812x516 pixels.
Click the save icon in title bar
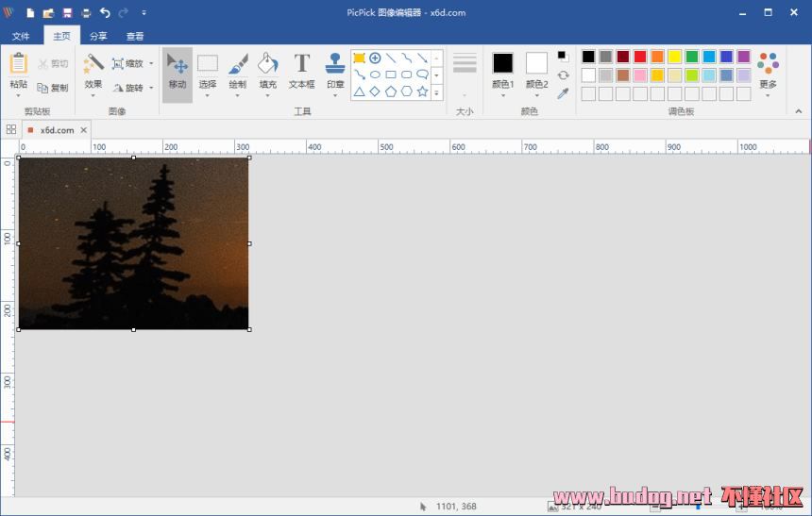67,13
